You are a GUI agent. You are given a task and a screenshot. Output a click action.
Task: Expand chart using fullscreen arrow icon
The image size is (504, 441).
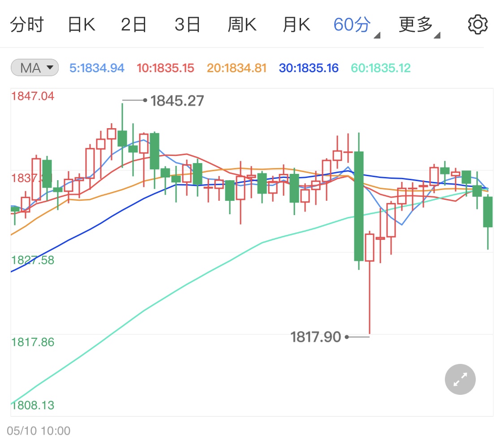(x=460, y=379)
